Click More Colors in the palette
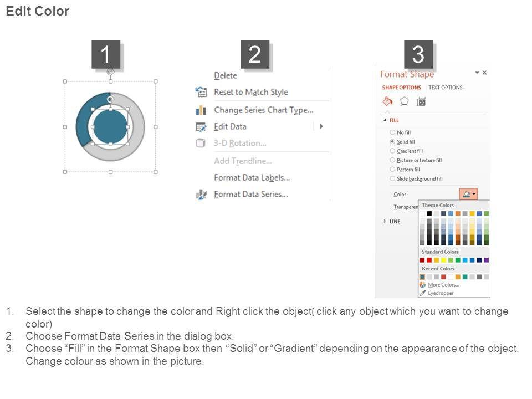The image size is (532, 399). (443, 285)
